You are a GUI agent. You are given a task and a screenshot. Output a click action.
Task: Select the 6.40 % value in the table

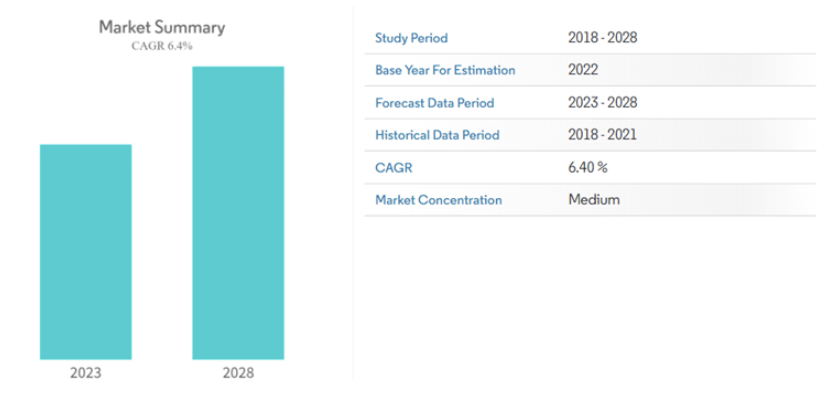point(588,168)
